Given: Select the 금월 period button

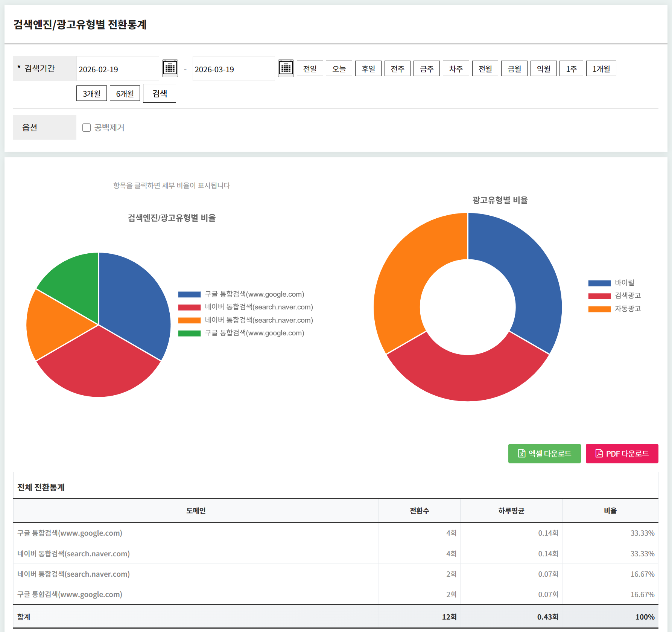Looking at the screenshot, I should 514,69.
